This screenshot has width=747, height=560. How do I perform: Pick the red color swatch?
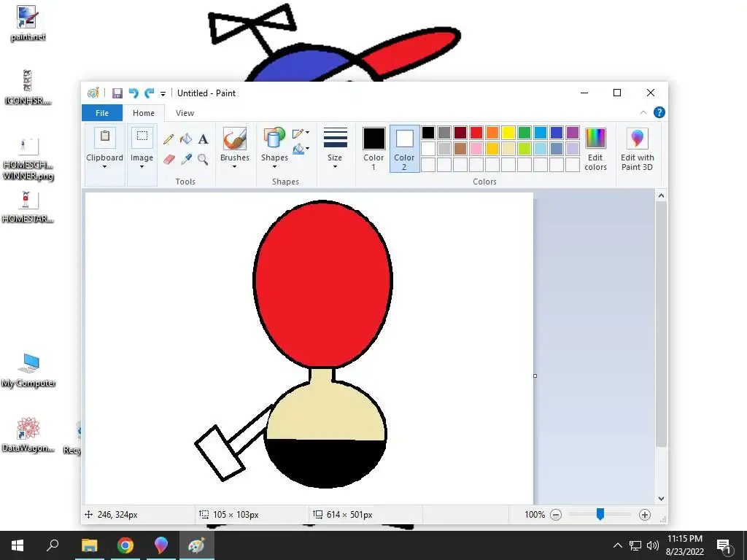[476, 133]
